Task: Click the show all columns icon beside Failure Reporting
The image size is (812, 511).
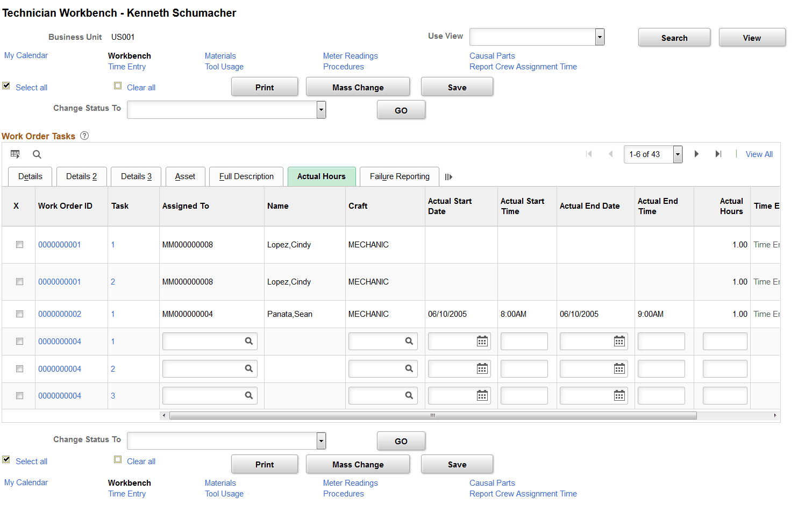Action: coord(448,176)
